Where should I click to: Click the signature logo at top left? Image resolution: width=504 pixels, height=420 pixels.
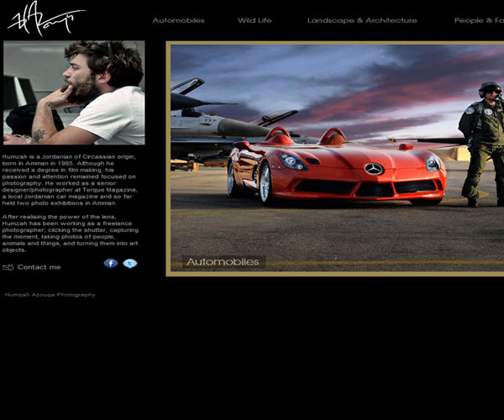[x=46, y=18]
